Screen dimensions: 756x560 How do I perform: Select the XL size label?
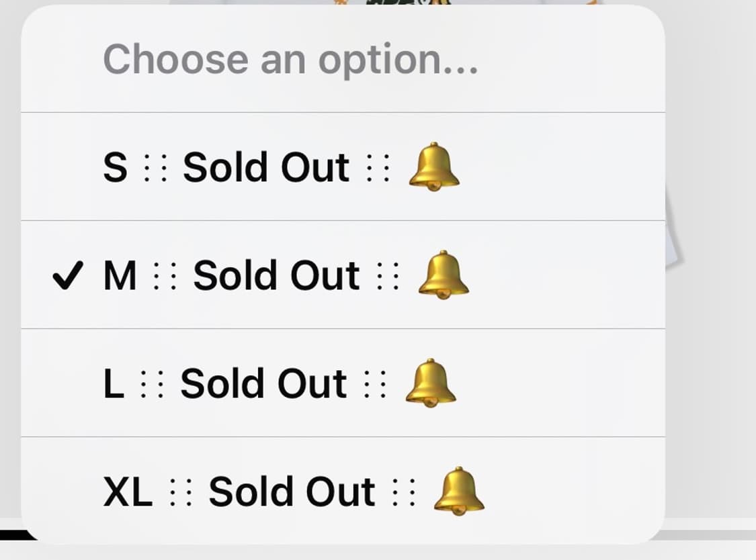pos(128,492)
